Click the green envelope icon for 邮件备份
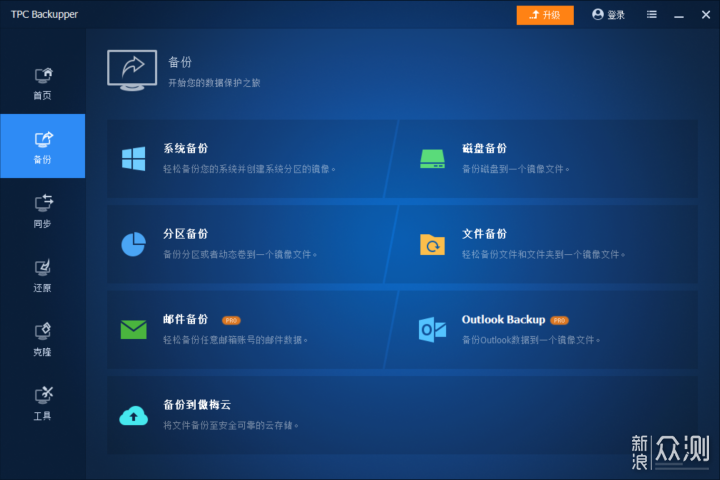This screenshot has width=720, height=480. [x=134, y=329]
